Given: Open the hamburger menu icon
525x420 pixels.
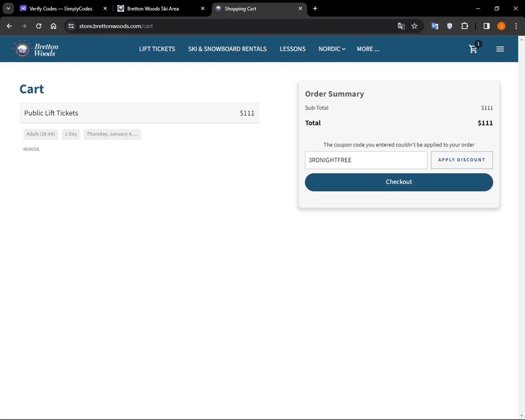Looking at the screenshot, I should pyautogui.click(x=500, y=49).
